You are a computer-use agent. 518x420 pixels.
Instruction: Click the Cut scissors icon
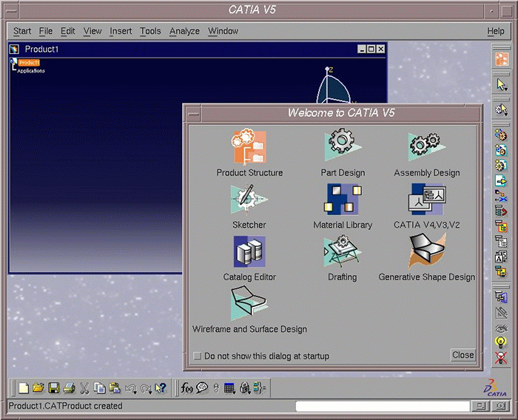tap(84, 388)
